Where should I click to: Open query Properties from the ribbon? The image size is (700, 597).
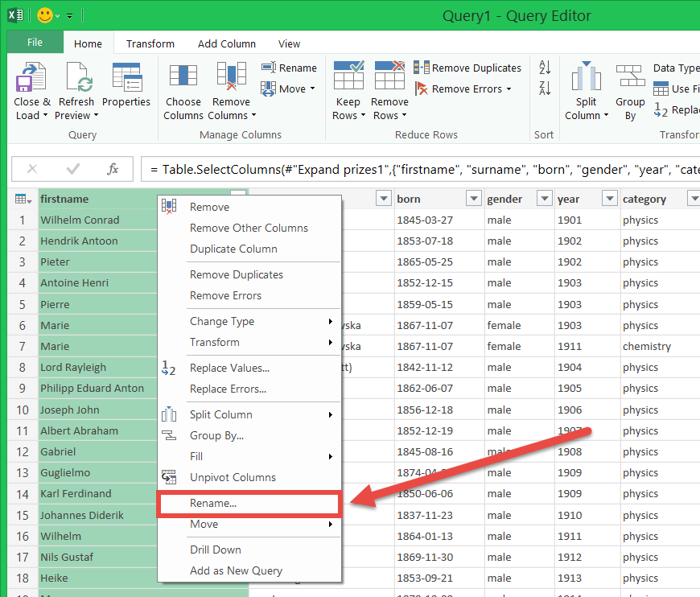[x=126, y=80]
